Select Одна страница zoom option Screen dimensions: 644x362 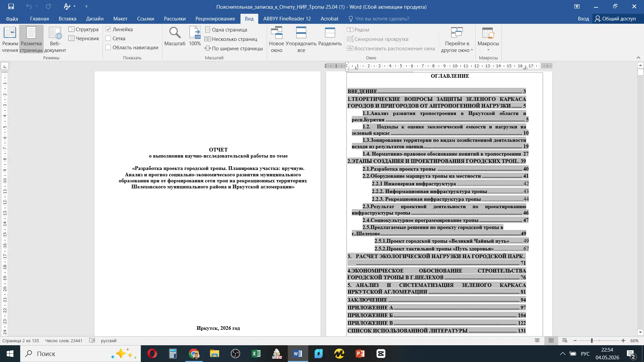pyautogui.click(x=226, y=30)
